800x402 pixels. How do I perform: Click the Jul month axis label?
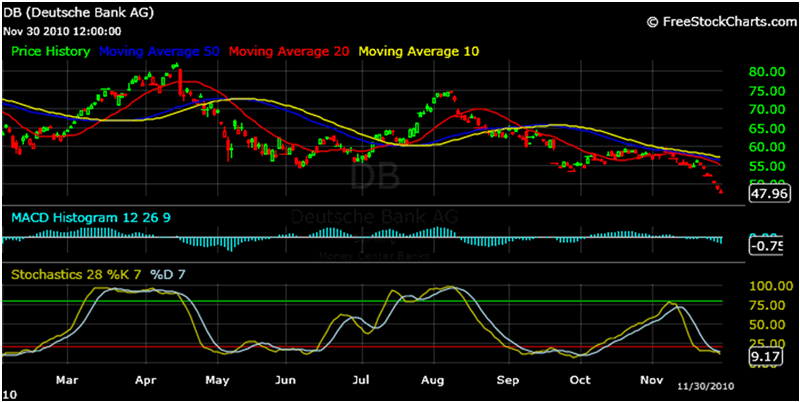tap(361, 380)
